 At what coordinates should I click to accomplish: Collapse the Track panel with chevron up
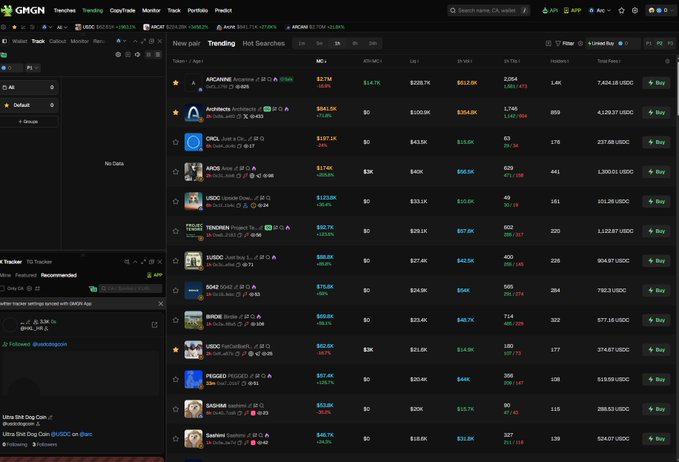(x=135, y=41)
